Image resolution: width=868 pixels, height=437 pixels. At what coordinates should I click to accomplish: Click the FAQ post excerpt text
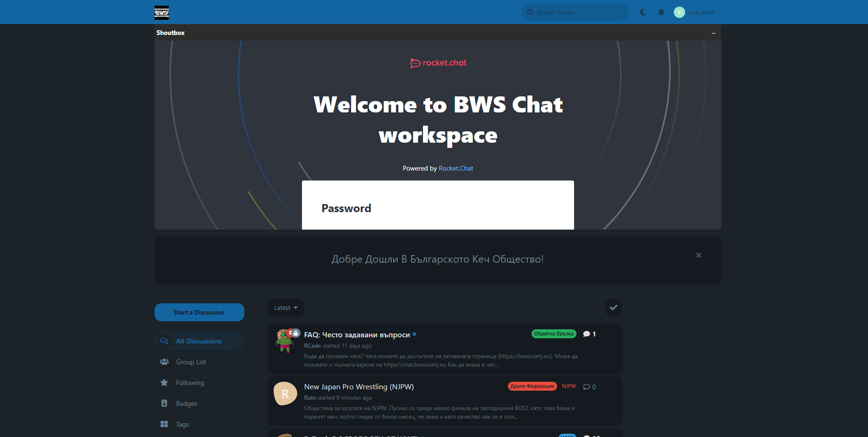click(441, 360)
